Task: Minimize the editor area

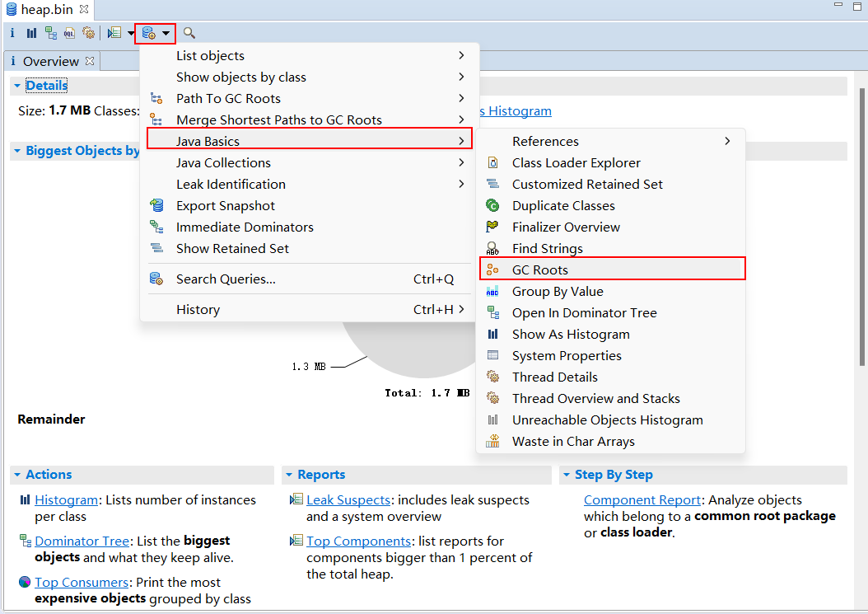Action: (x=838, y=5)
